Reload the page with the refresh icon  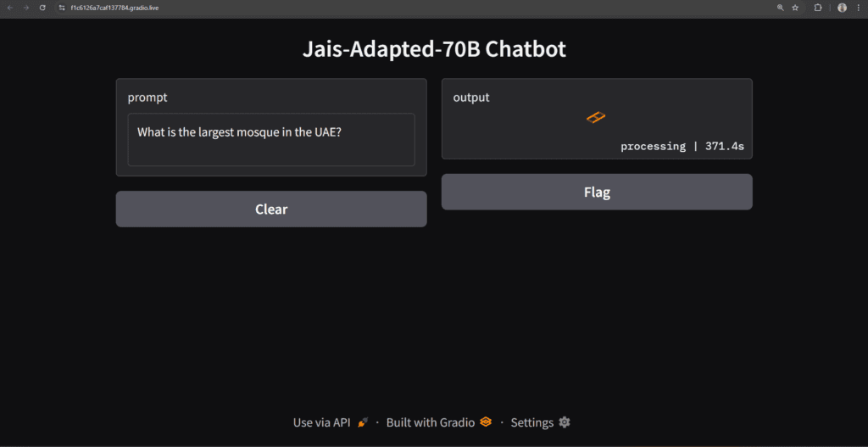tap(42, 8)
